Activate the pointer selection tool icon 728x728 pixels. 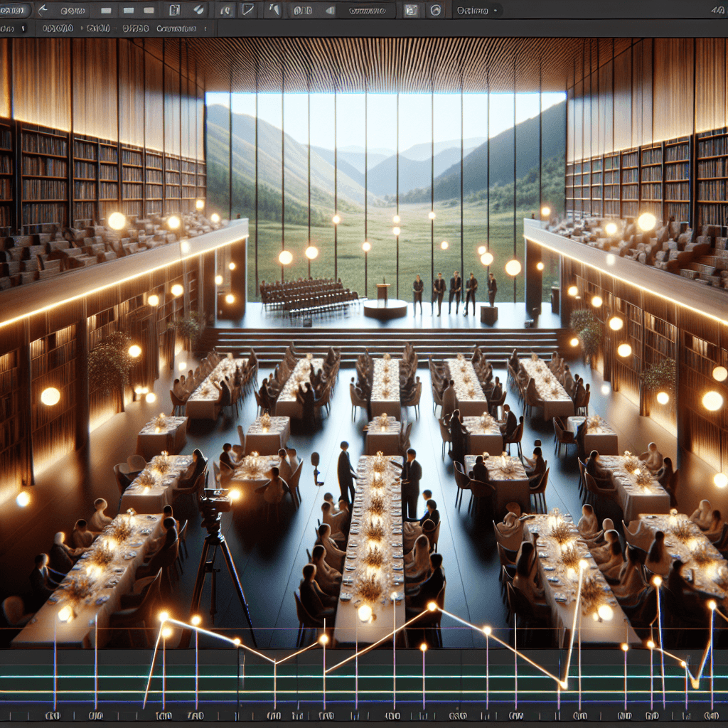pyautogui.click(x=274, y=9)
